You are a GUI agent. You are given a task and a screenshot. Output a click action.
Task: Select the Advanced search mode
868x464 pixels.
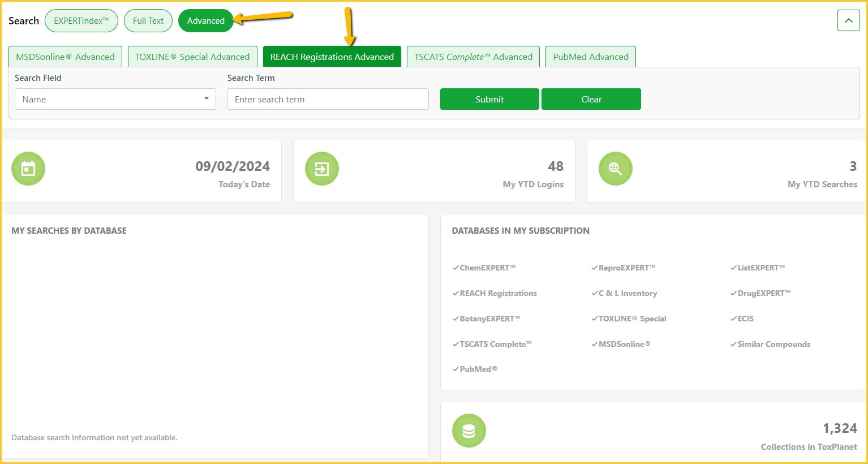205,21
